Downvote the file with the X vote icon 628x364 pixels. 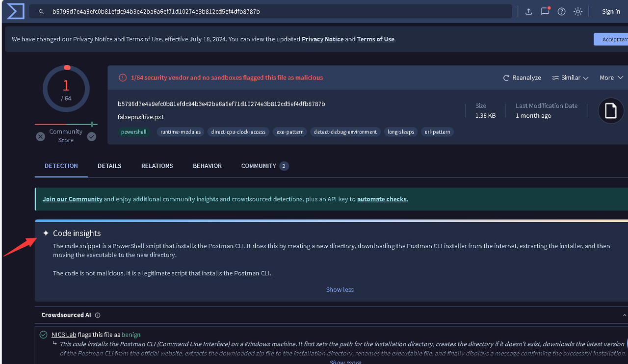click(40, 136)
